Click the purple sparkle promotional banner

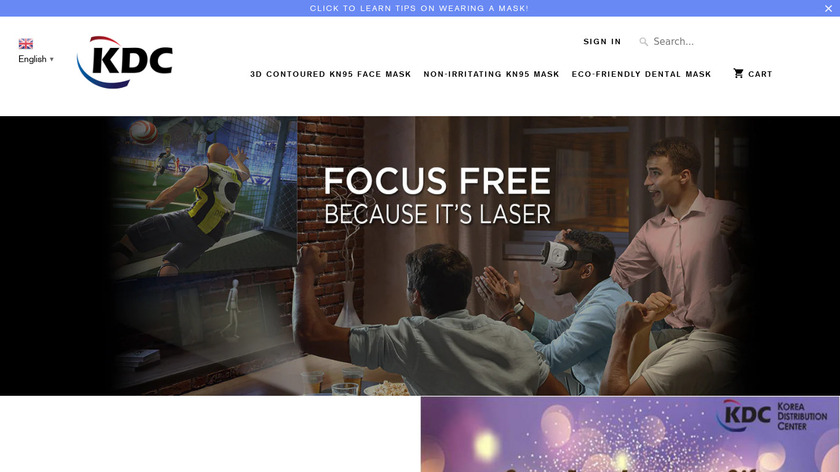click(x=630, y=434)
